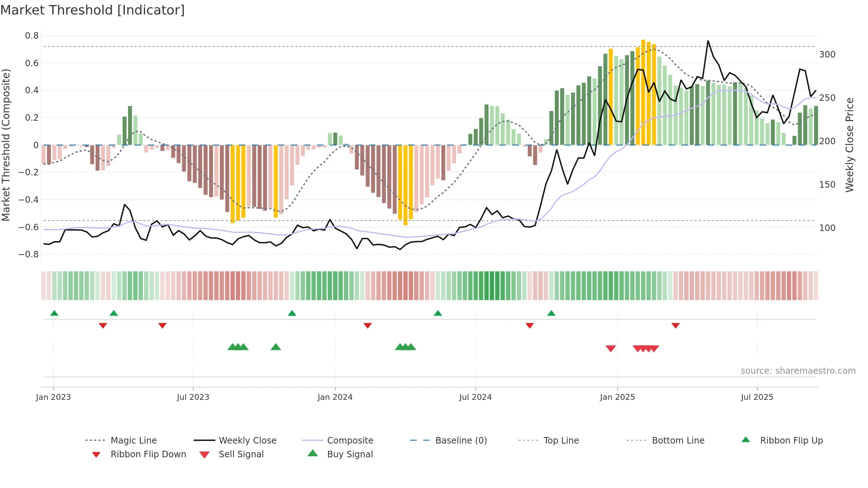Toggle the Composite legend entry
868x488 pixels.
(337, 440)
